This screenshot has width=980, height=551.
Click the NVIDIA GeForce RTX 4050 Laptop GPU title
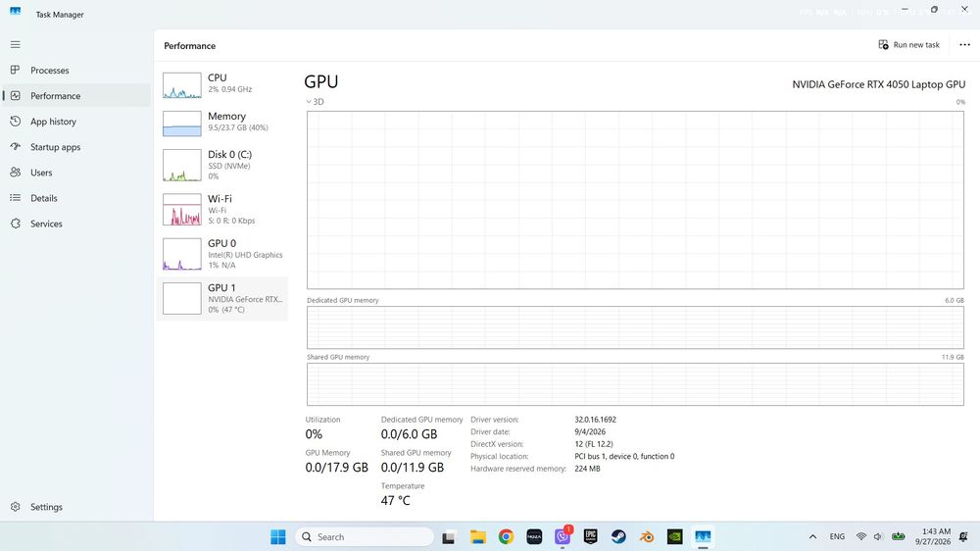tap(879, 84)
